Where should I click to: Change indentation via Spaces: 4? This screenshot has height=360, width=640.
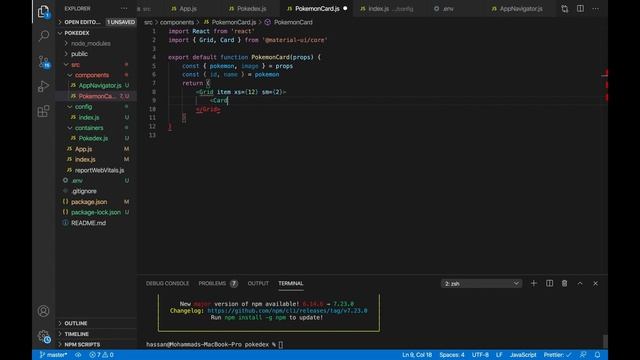click(451, 355)
